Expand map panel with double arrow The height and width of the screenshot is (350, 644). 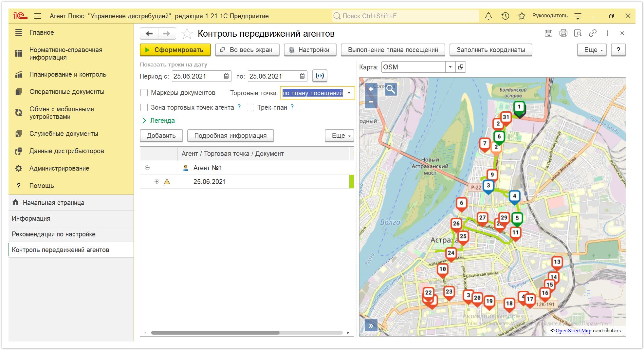[371, 325]
